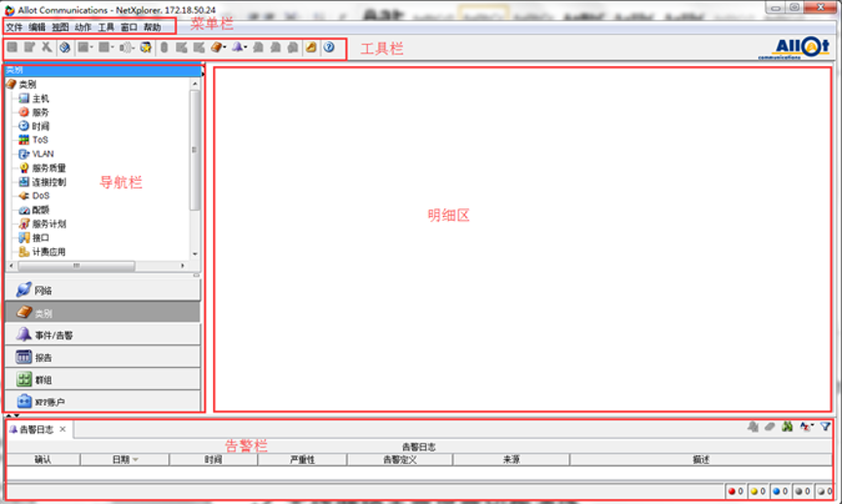Viewport: 842px width, 504px height.
Task: Click the gray edit-note toolbar icon, second from left
Action: pyautogui.click(x=29, y=48)
